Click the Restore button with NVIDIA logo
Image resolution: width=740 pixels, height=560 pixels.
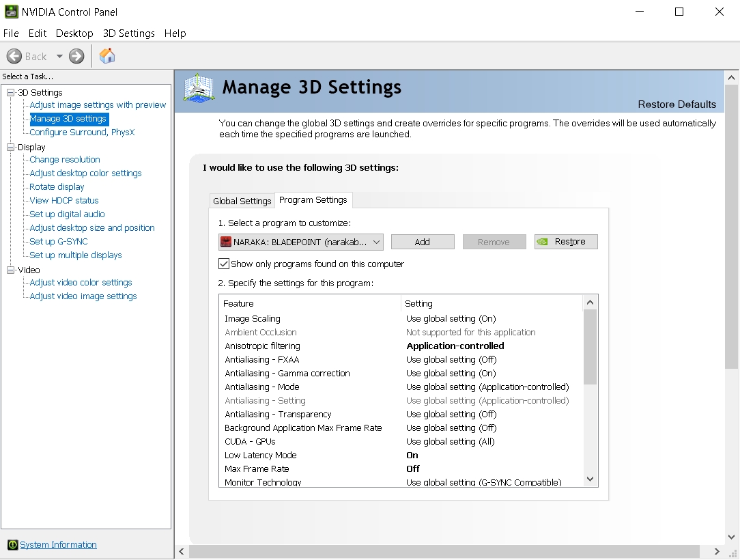tap(566, 242)
